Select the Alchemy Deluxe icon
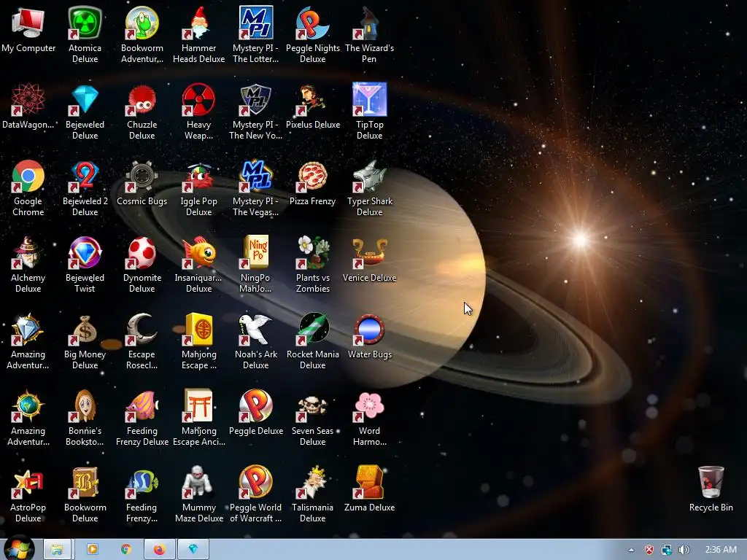 point(28,253)
